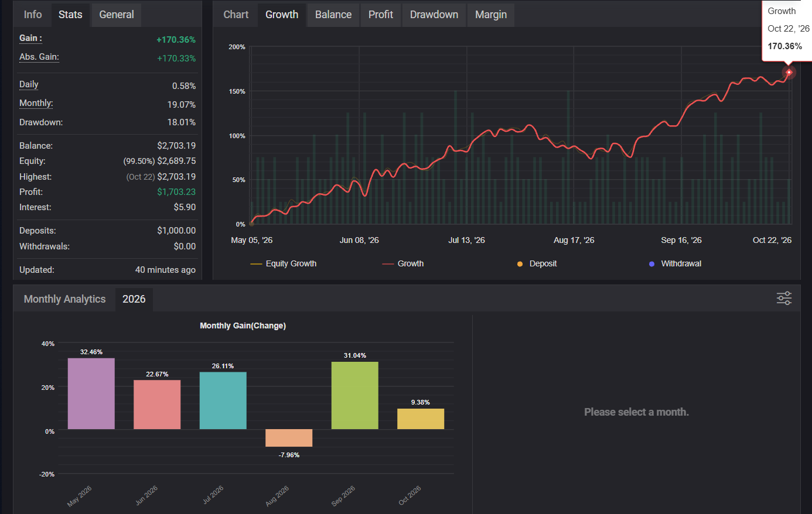Show the Profit chart tab
The image size is (812, 514).
(381, 15)
